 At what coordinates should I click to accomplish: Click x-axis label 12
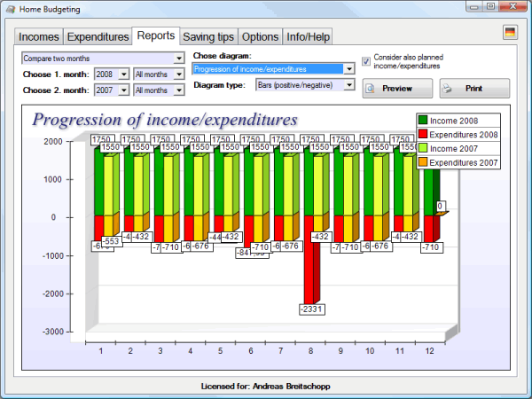point(429,351)
